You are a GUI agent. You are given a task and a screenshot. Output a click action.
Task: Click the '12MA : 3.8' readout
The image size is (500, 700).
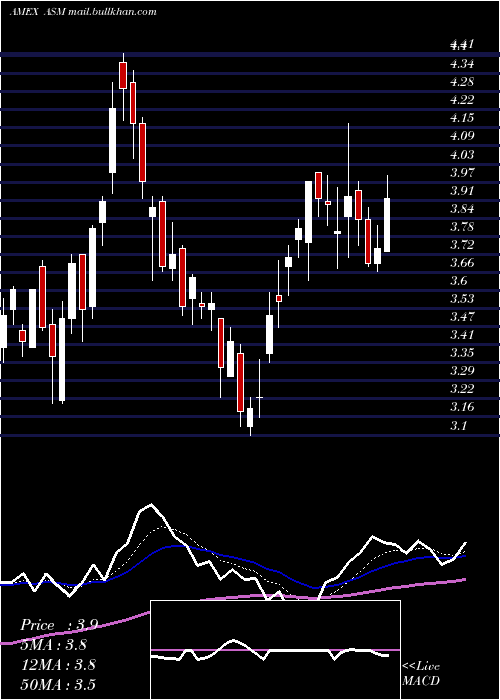(x=58, y=665)
